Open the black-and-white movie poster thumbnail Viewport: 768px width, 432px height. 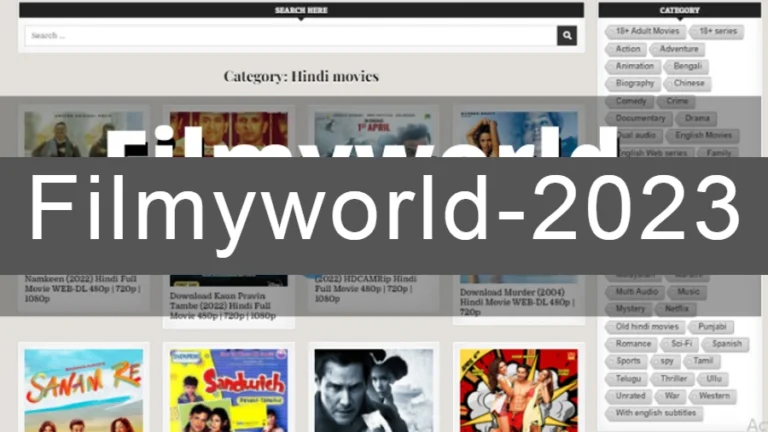tap(374, 390)
